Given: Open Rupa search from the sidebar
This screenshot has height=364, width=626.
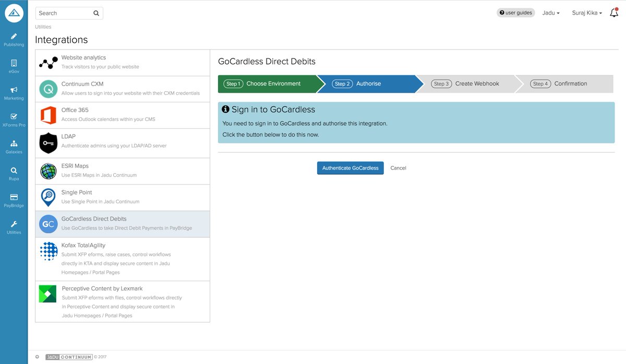Looking at the screenshot, I should 14,171.
